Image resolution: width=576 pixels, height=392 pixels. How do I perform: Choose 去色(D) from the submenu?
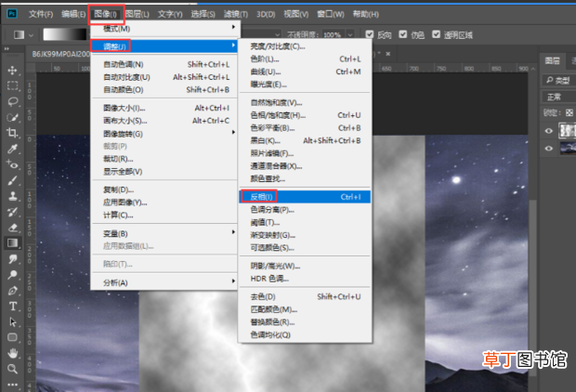(x=305, y=296)
